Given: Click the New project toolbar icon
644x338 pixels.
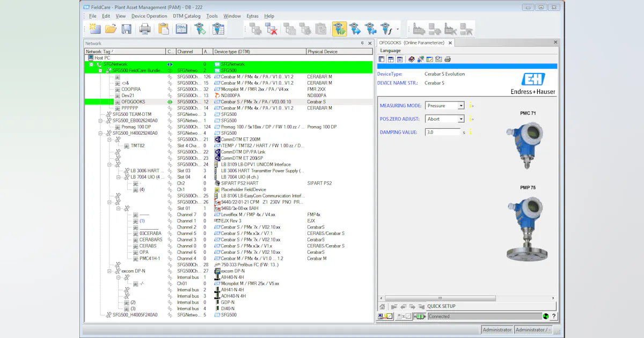Looking at the screenshot, I should click(94, 29).
